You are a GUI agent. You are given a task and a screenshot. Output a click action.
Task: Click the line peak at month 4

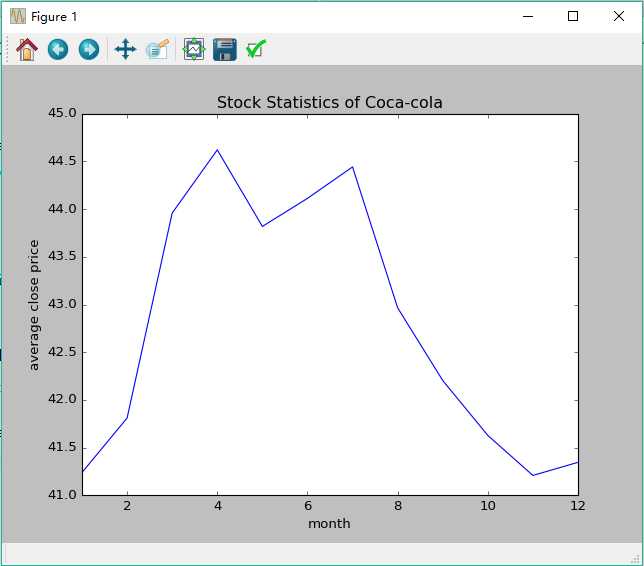tap(217, 150)
